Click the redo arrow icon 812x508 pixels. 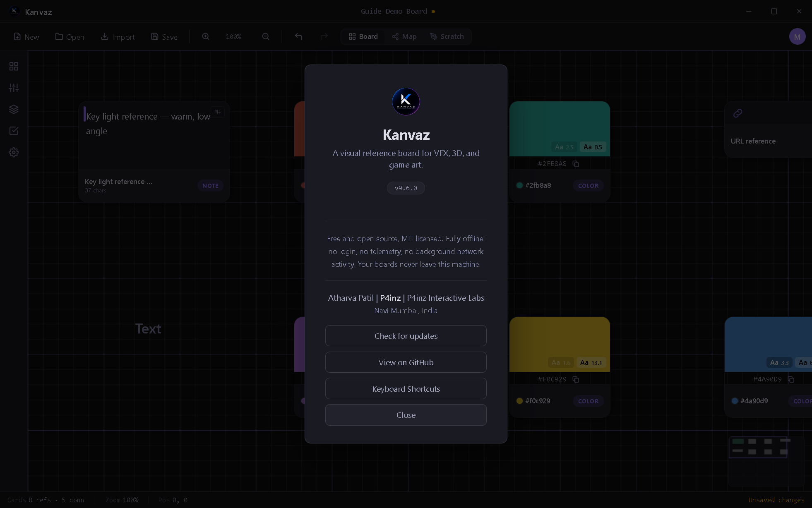click(324, 37)
